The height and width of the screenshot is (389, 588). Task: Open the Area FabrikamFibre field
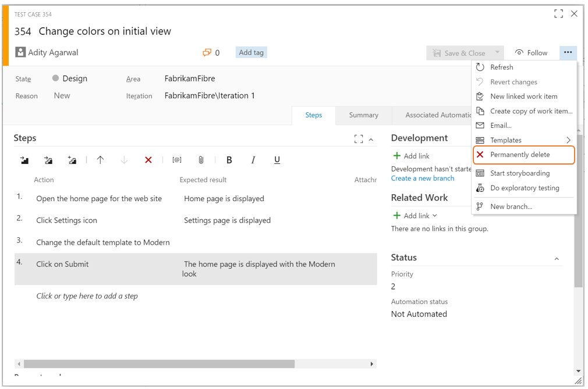pos(190,78)
